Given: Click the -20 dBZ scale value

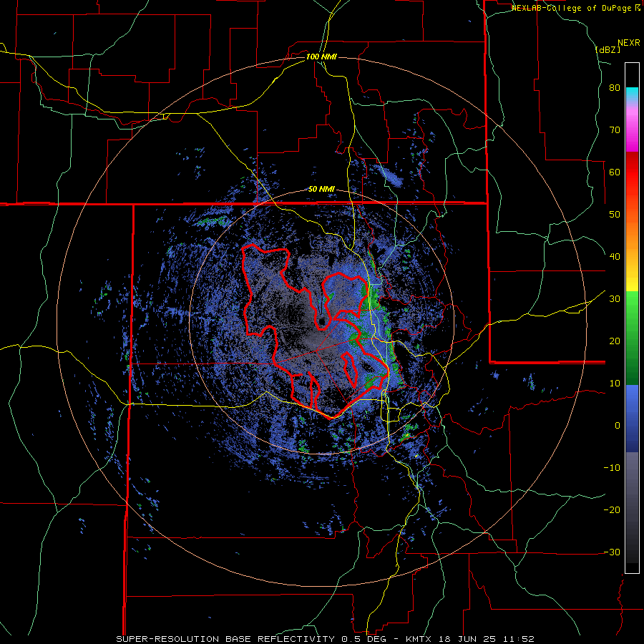Looking at the screenshot, I should [x=612, y=509].
